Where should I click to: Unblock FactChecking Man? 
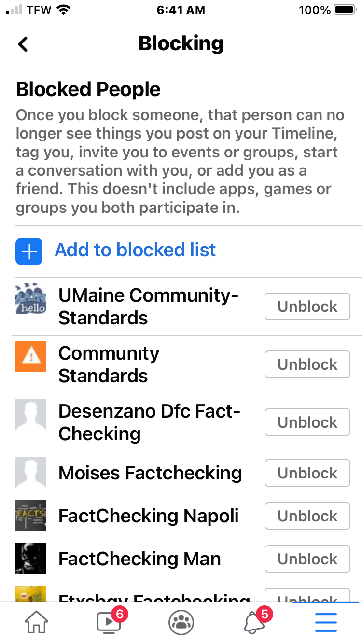point(307,559)
